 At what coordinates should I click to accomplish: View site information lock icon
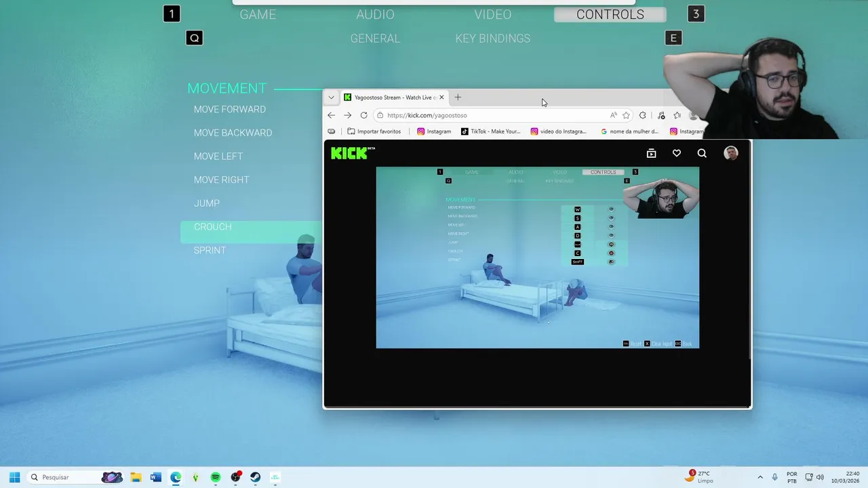point(380,115)
